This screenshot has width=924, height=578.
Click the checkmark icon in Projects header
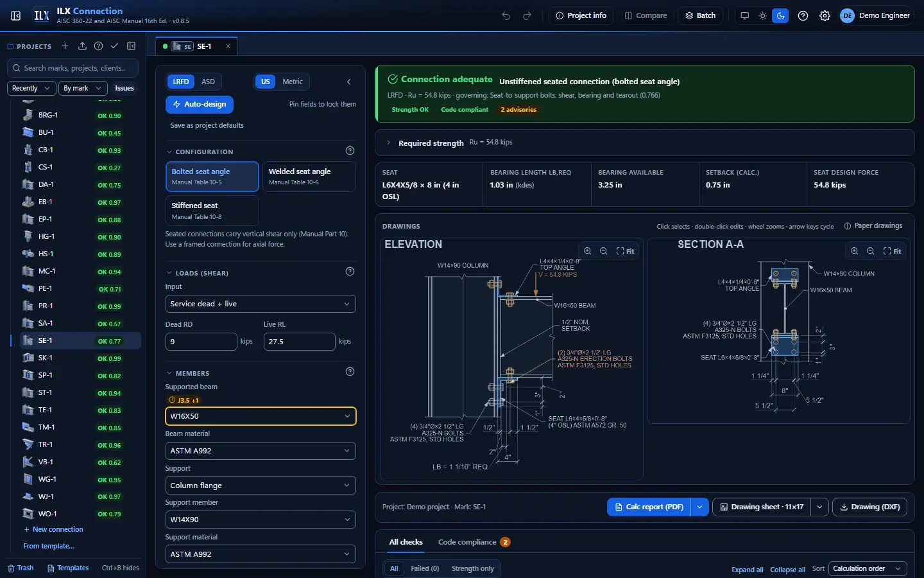tap(114, 46)
